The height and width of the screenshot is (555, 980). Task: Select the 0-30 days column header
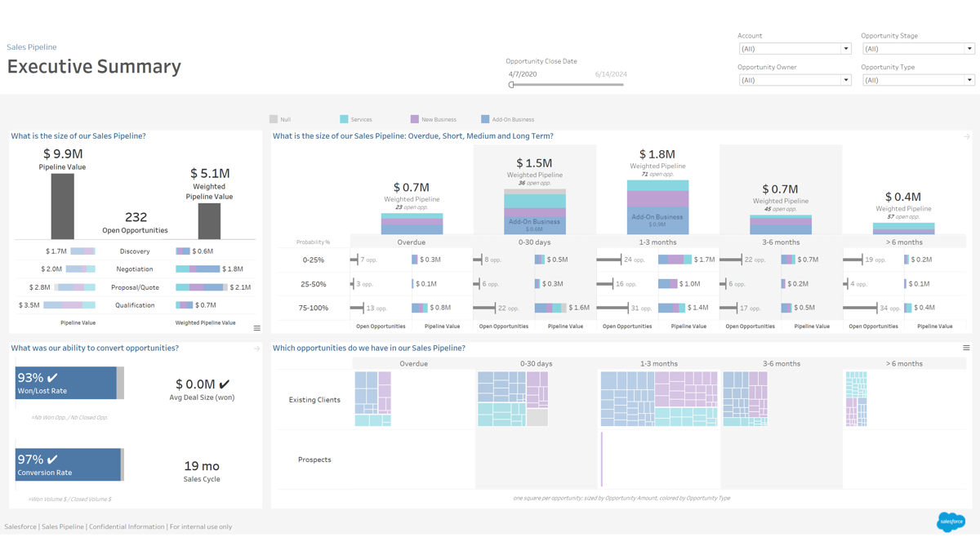coord(535,242)
